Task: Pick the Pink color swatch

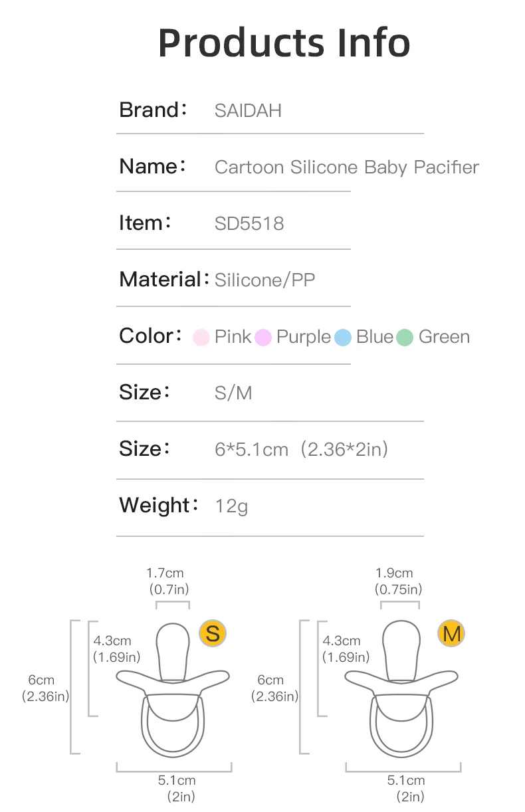Action: point(201,338)
